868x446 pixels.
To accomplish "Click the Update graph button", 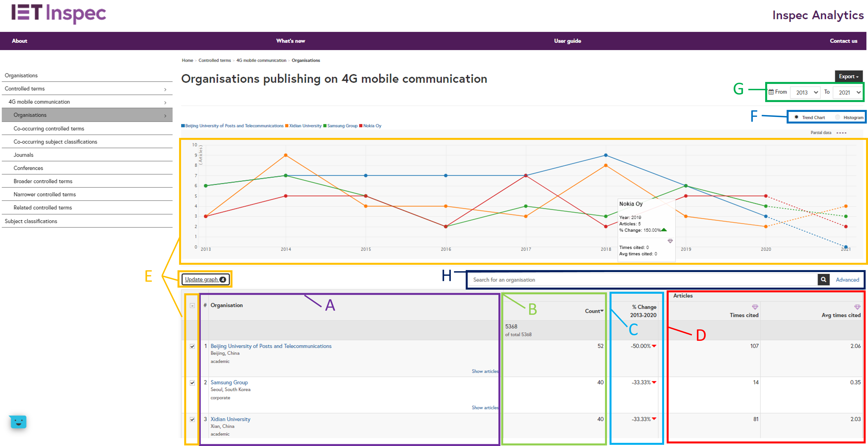I will tap(205, 279).
